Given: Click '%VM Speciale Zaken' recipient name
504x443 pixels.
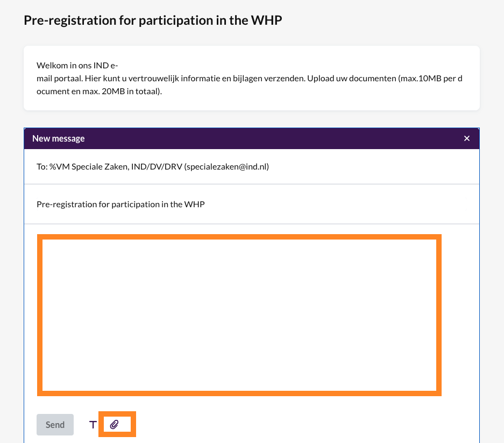Looking at the screenshot, I should coord(89,167).
